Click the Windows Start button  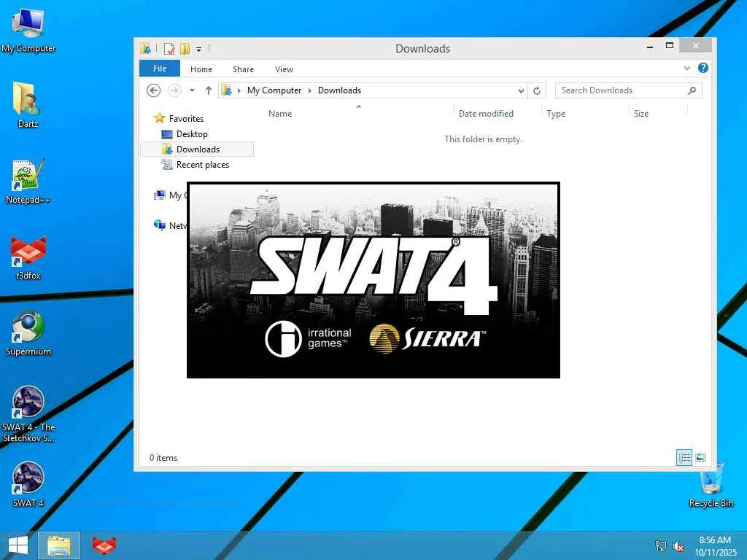(18, 545)
